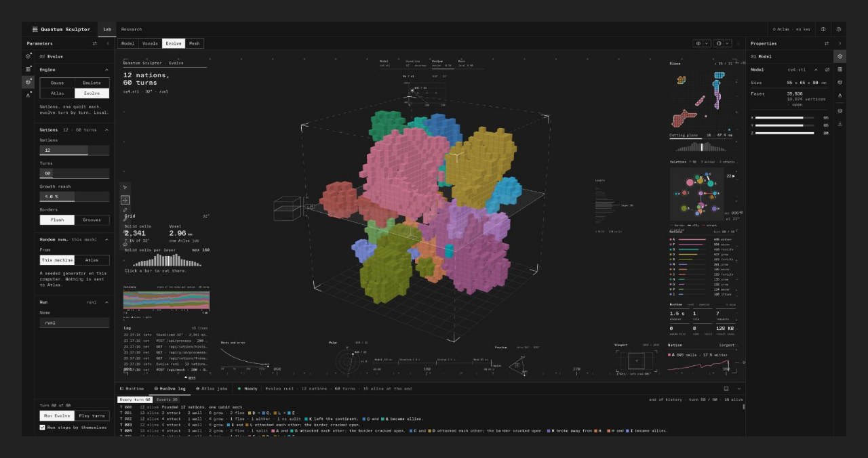Collapse the Parameters panel with chevron
This screenshot has width=868, height=458.
[108, 43]
